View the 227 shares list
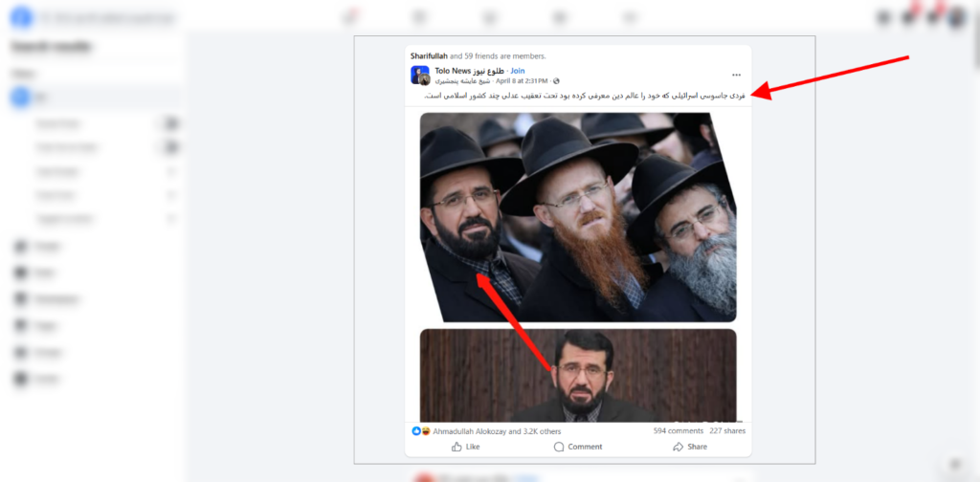Screen dimensions: 980x482 (727, 430)
